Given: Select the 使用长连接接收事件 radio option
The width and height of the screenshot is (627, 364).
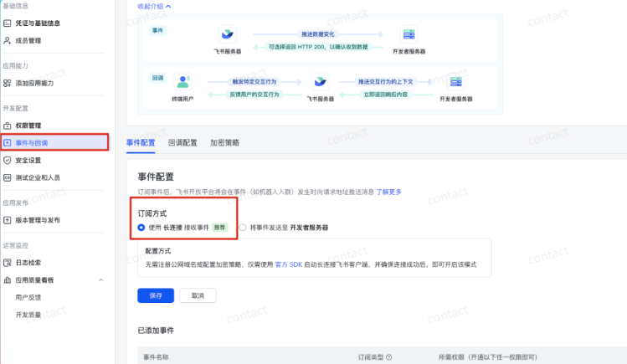Looking at the screenshot, I should (x=141, y=227).
